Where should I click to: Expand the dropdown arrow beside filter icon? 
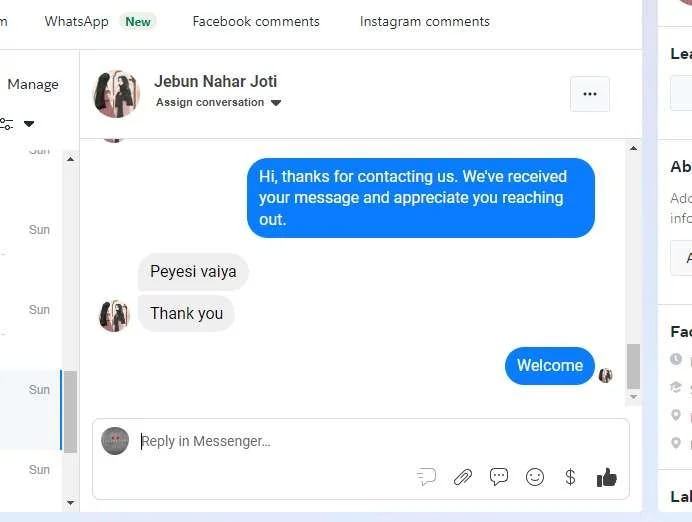click(x=29, y=124)
